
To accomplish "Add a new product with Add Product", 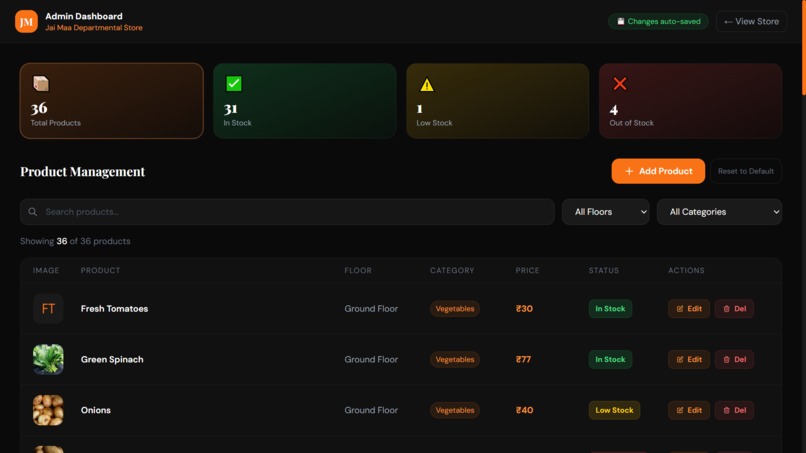I will coord(658,171).
